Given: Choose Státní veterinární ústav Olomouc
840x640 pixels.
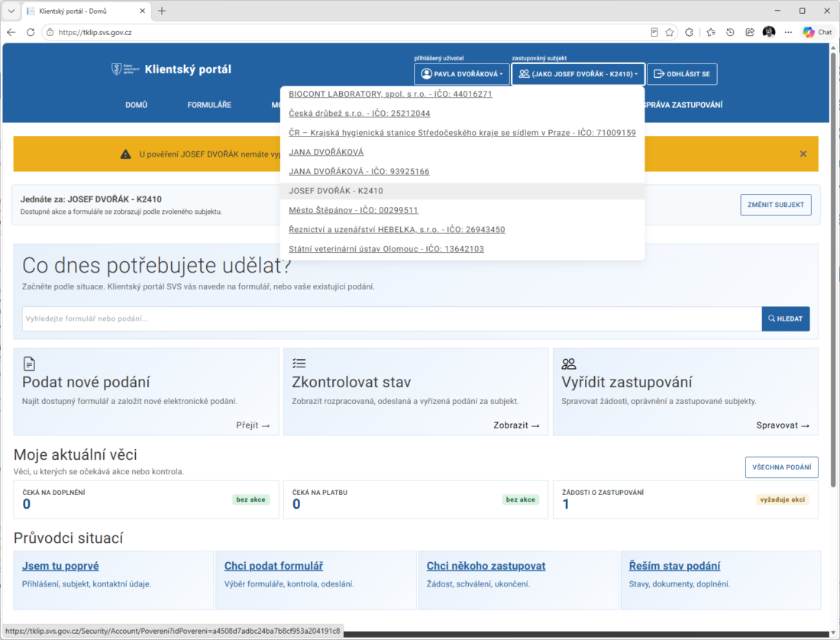Looking at the screenshot, I should point(386,248).
